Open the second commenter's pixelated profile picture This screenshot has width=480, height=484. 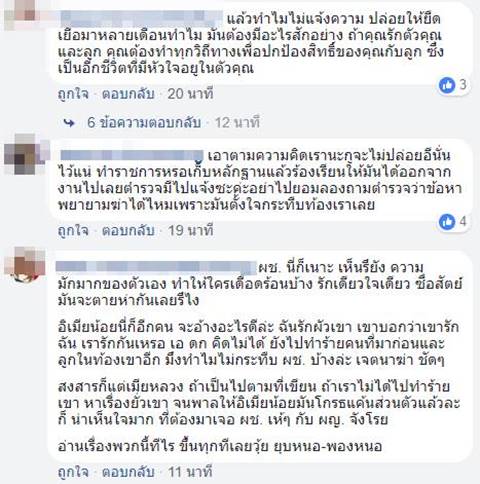click(25, 154)
